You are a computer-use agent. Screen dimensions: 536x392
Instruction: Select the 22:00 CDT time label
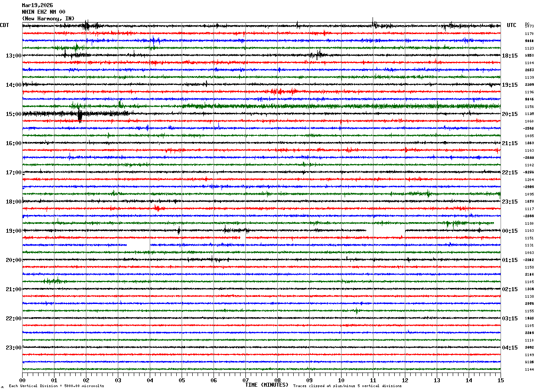point(14,319)
